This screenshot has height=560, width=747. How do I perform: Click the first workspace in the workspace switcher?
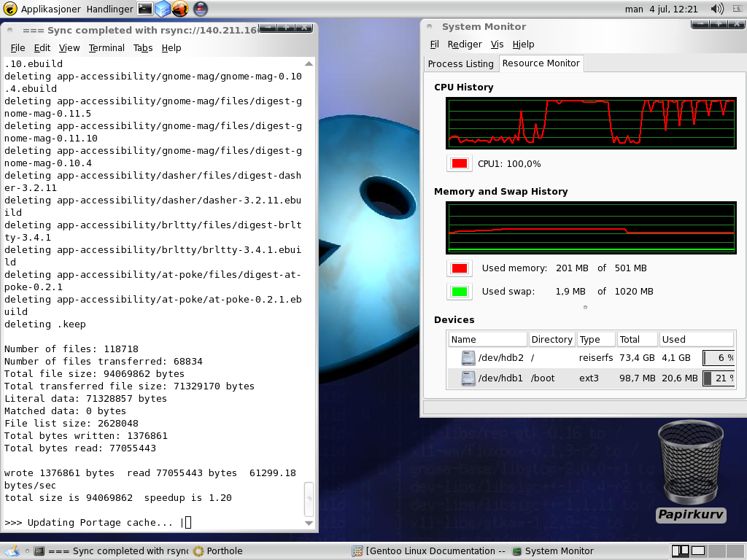point(681,551)
